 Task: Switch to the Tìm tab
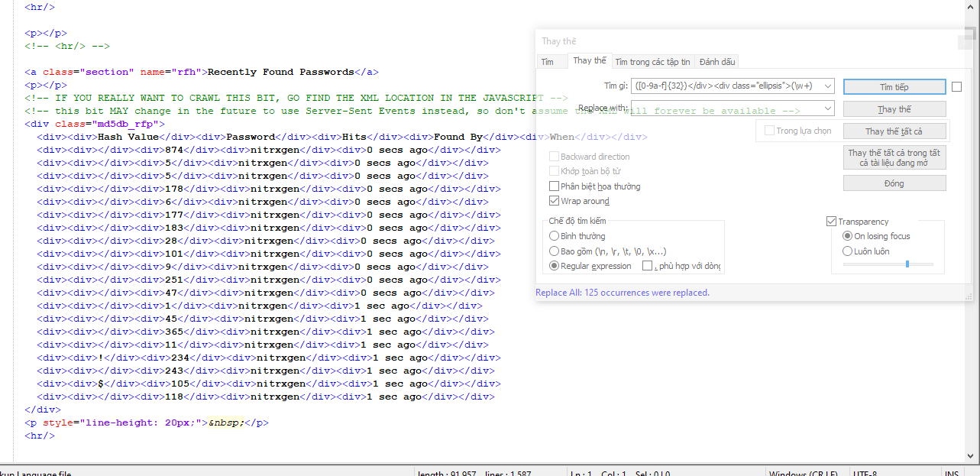click(x=548, y=62)
